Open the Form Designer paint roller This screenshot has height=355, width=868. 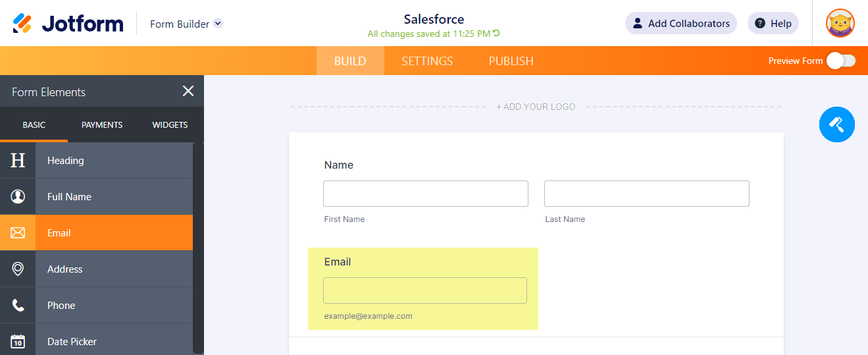(836, 124)
